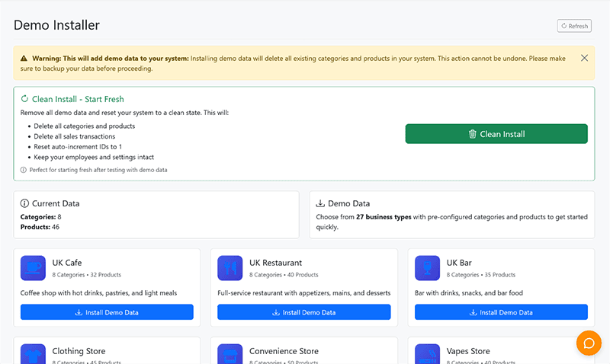Click 'Keep your employees and settings intact' bullet
This screenshot has height=364, width=610.
[94, 157]
